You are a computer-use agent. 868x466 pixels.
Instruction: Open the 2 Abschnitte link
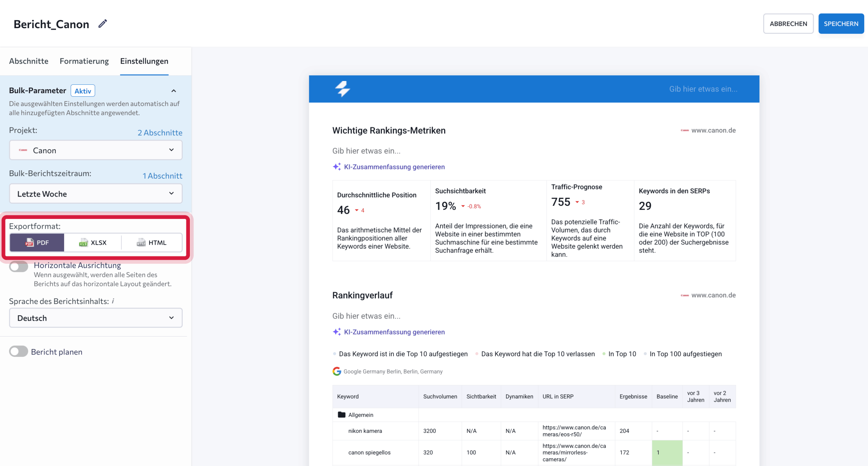(160, 133)
